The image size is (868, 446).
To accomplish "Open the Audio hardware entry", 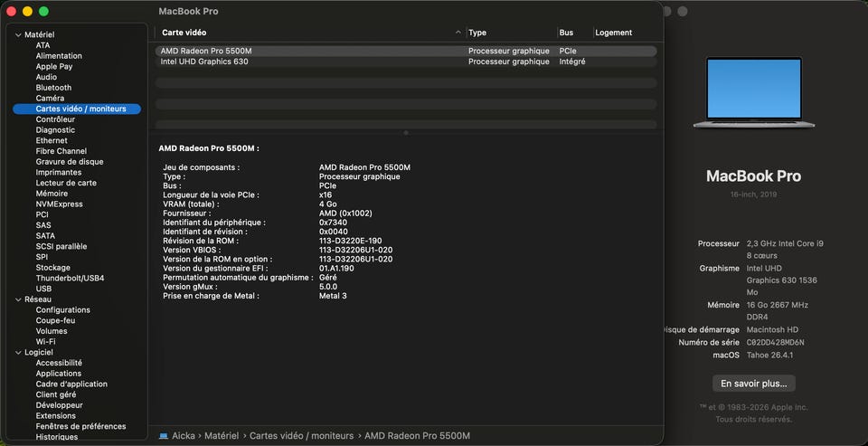I will 46,77.
